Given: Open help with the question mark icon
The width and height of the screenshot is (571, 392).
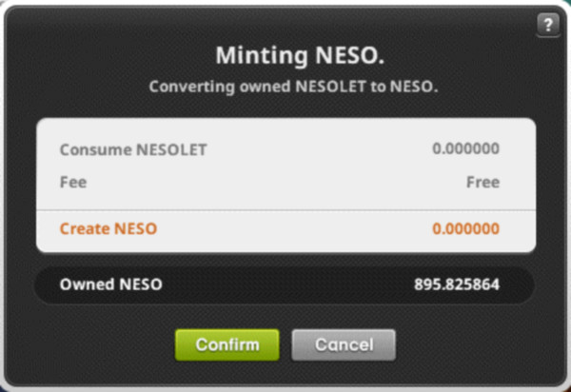Looking at the screenshot, I should pyautogui.click(x=547, y=27).
